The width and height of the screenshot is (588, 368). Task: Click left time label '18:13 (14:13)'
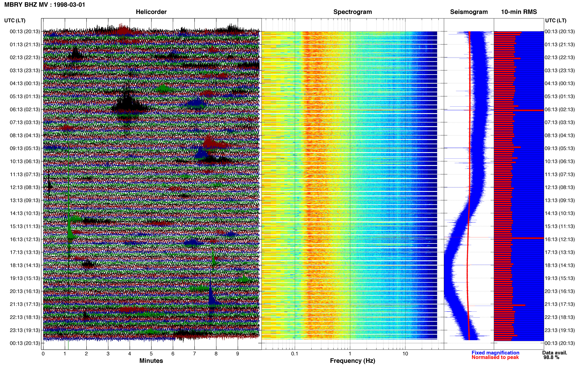25,265
